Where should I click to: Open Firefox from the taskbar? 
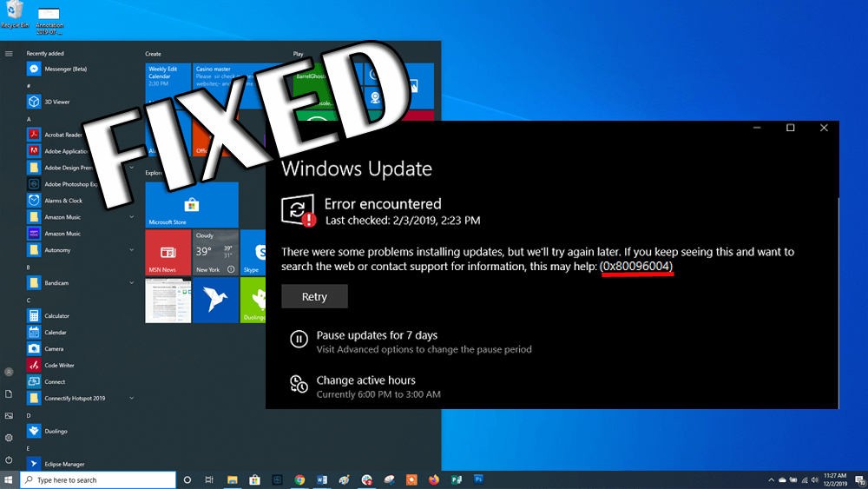[433, 480]
